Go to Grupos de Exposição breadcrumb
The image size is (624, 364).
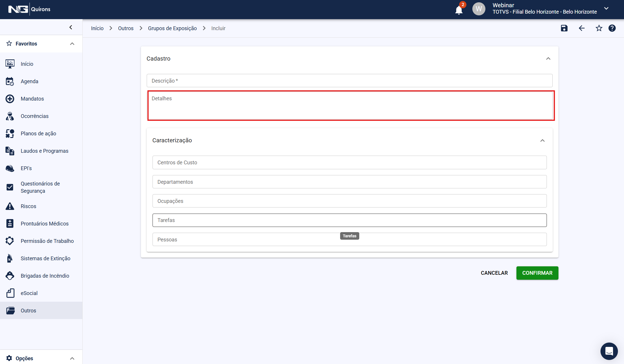click(172, 28)
